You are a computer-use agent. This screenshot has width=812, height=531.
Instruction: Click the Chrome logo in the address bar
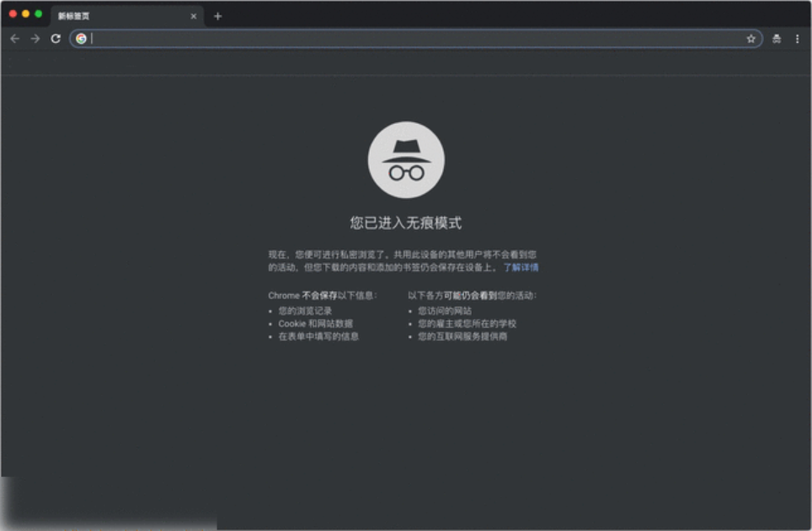coord(79,38)
